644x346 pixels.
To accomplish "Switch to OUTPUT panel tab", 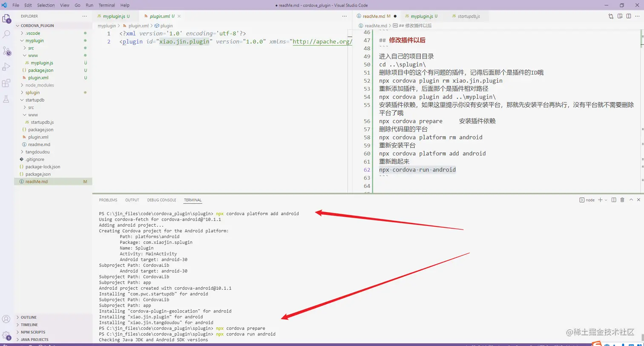I will click(132, 200).
